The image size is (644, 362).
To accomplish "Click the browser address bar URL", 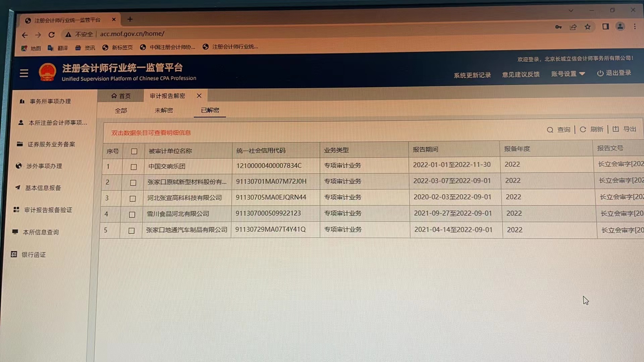I will (x=132, y=34).
